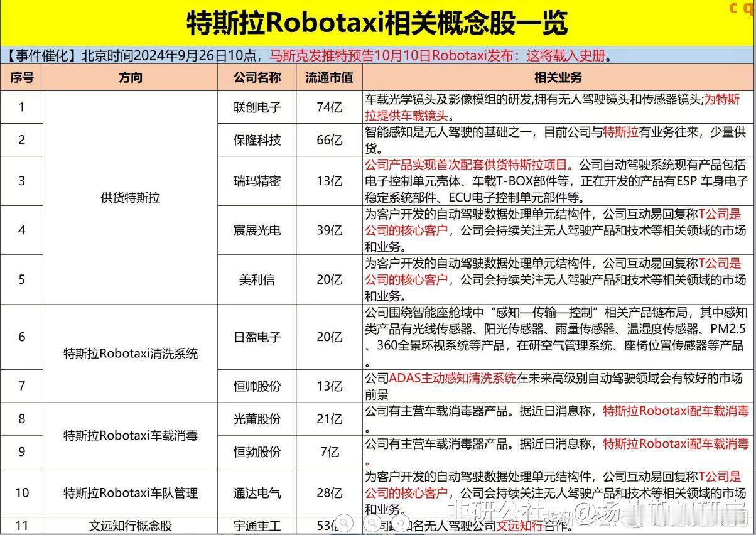Screen dimensions: 756x535
Task: Click 恒帅股份's 13亿 market cap
Action: (x=330, y=386)
